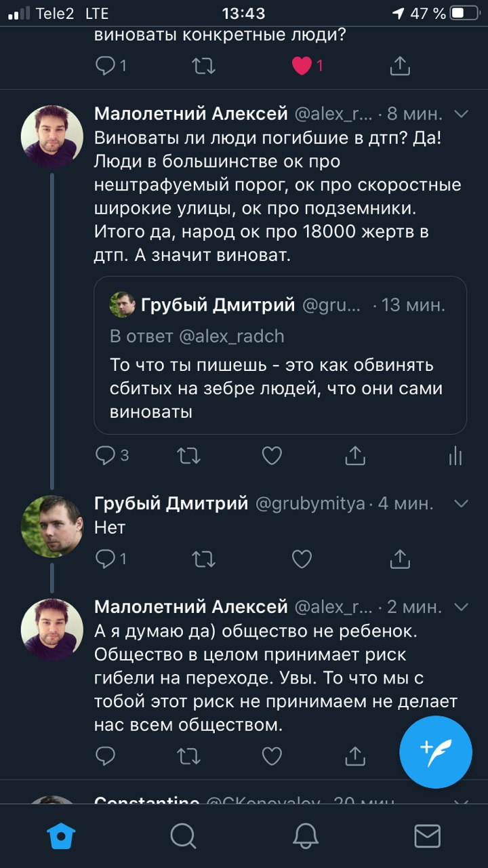Screen dimensions: 488x868
Task: Tap the compose new tweet floating button
Action: pos(435,750)
